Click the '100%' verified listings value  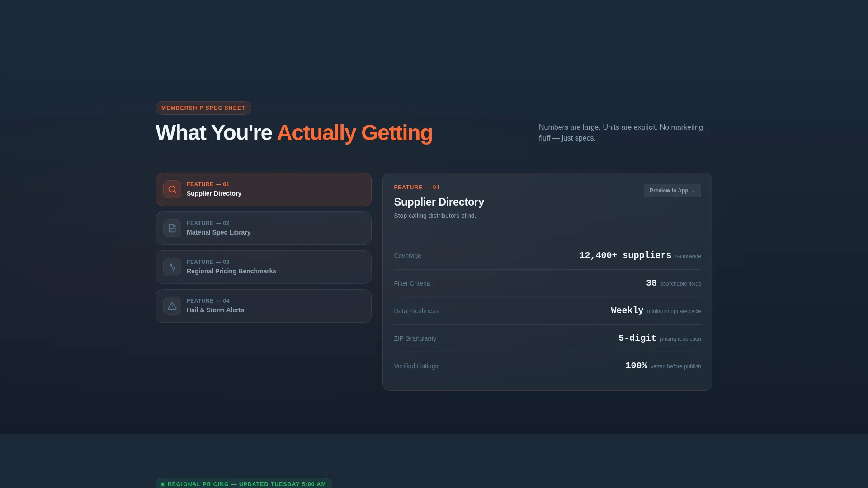point(636,366)
